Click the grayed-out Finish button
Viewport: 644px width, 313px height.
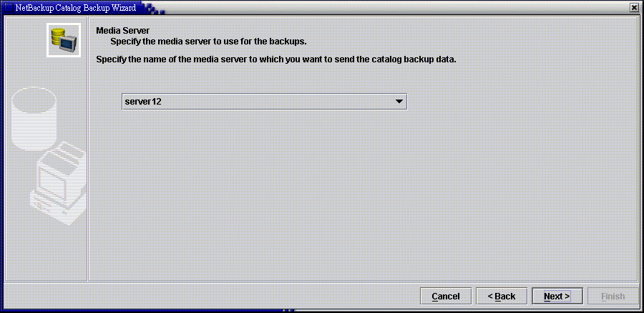(613, 296)
